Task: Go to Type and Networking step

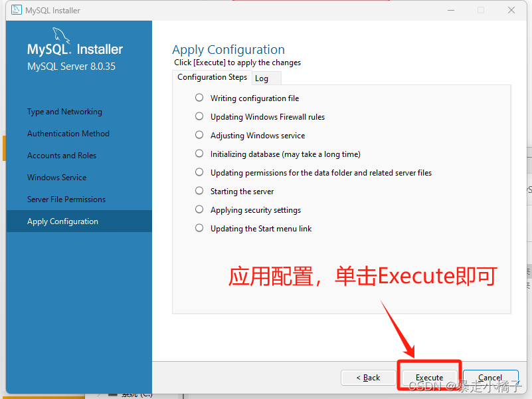Action: [x=64, y=112]
